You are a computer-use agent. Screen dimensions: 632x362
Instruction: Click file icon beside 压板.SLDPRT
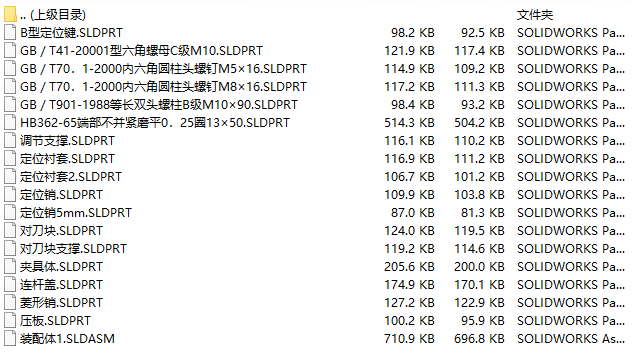coord(10,320)
